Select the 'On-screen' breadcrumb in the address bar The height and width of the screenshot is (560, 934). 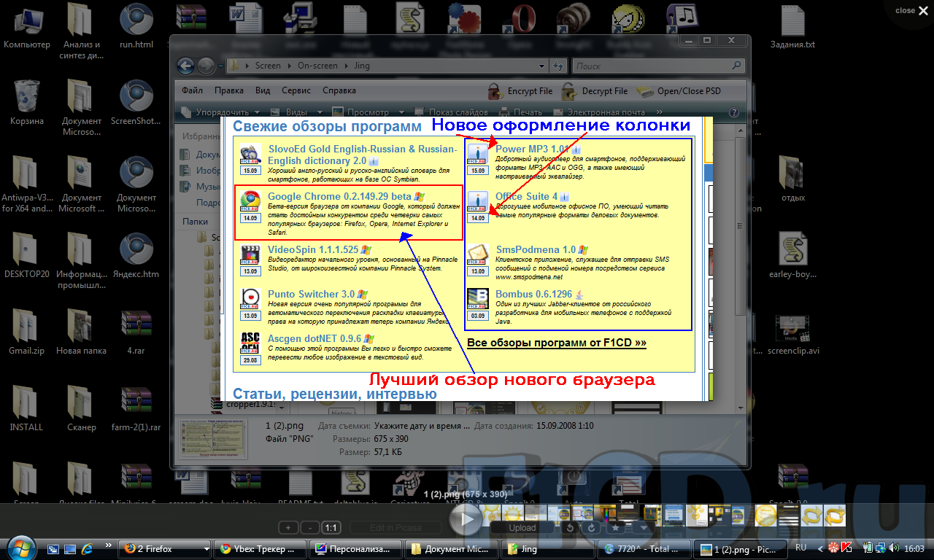pos(317,66)
